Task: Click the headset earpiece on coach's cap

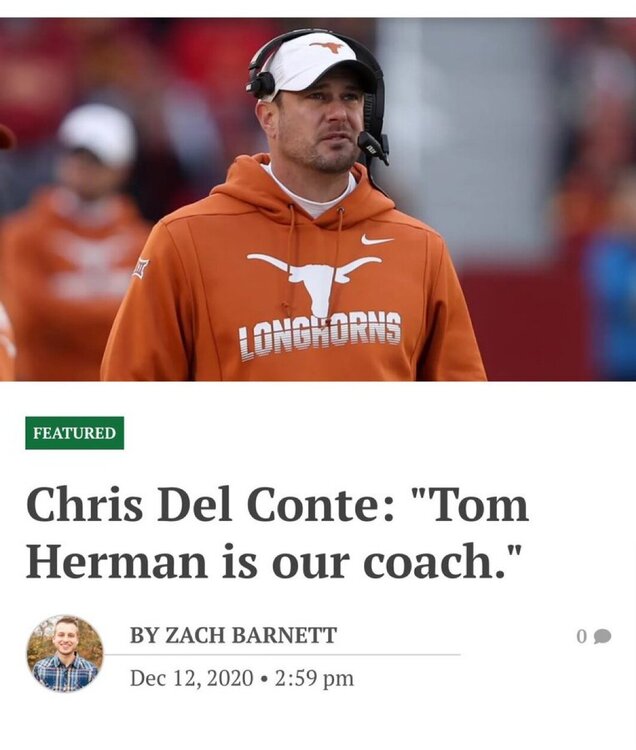Action: tap(261, 84)
